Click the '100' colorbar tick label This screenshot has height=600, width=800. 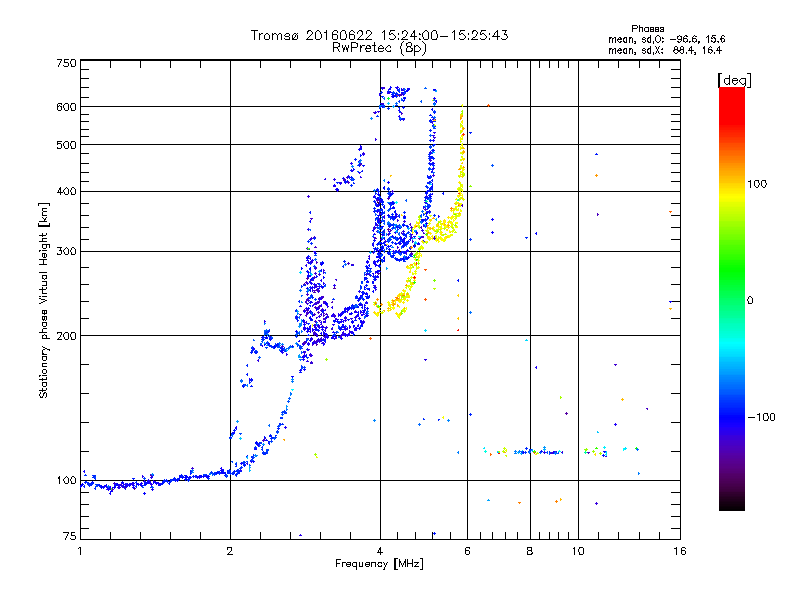click(757, 184)
